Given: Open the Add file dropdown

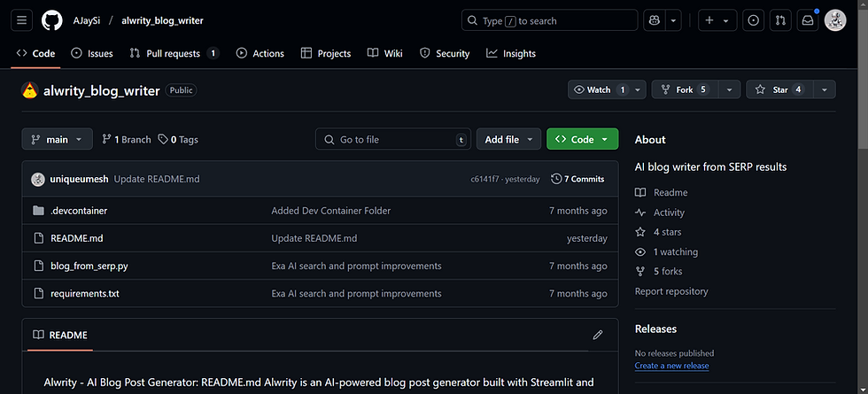Looking at the screenshot, I should (508, 140).
